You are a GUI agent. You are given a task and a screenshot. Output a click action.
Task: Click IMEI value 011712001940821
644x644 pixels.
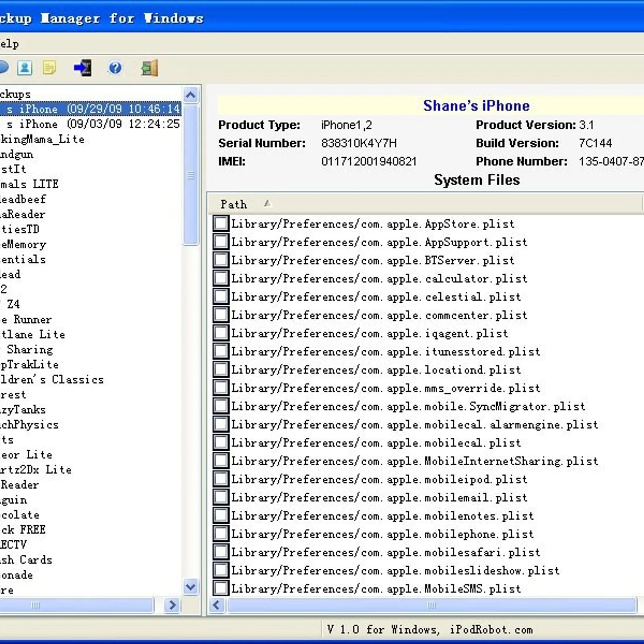click(x=369, y=161)
